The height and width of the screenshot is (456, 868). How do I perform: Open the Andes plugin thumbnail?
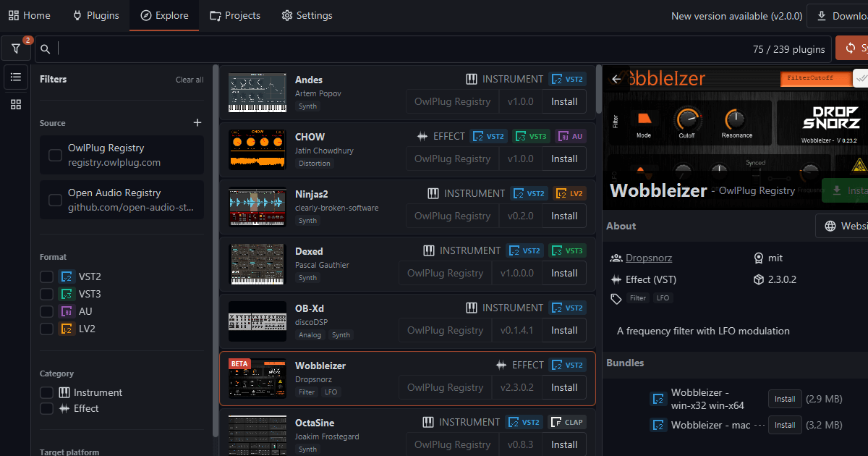(x=257, y=93)
